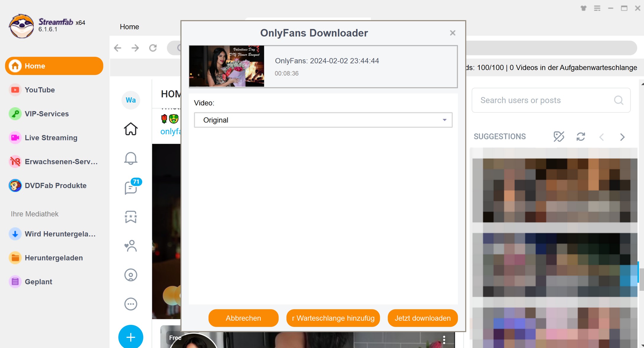Navigate forward in suggestions panel
The width and height of the screenshot is (644, 348).
point(622,137)
